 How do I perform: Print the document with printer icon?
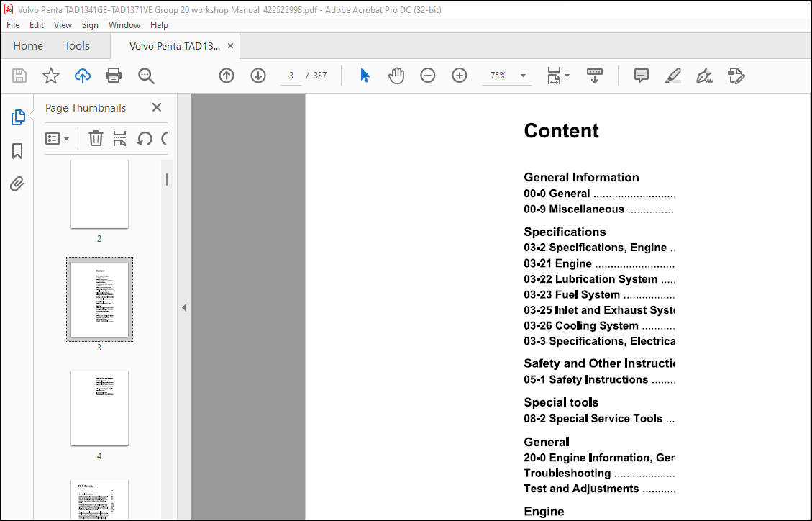pos(114,76)
